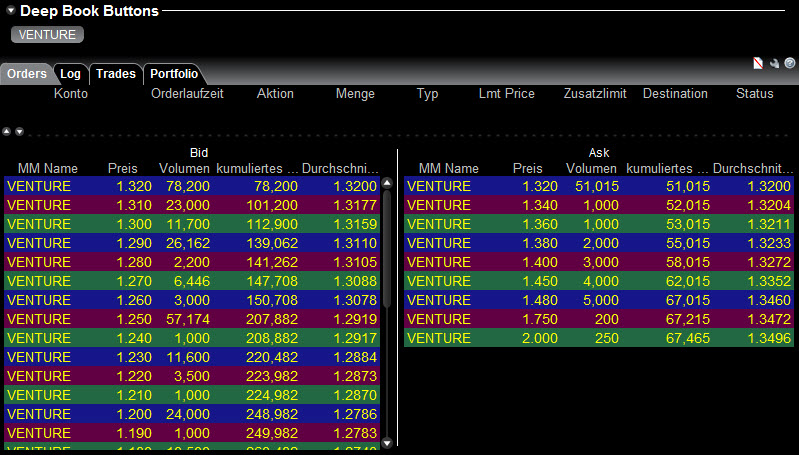Click the bid book scroll down arrow
Screen dimensions: 799x455
(x=387, y=443)
